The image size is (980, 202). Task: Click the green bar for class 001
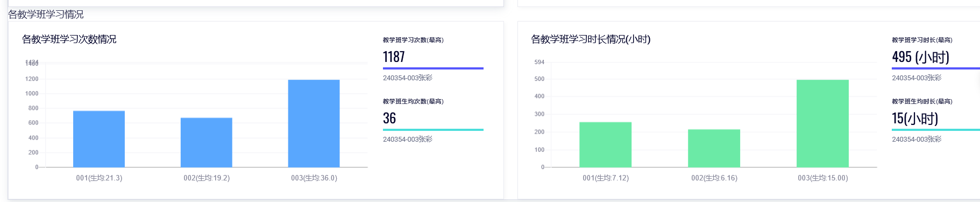tap(606, 145)
